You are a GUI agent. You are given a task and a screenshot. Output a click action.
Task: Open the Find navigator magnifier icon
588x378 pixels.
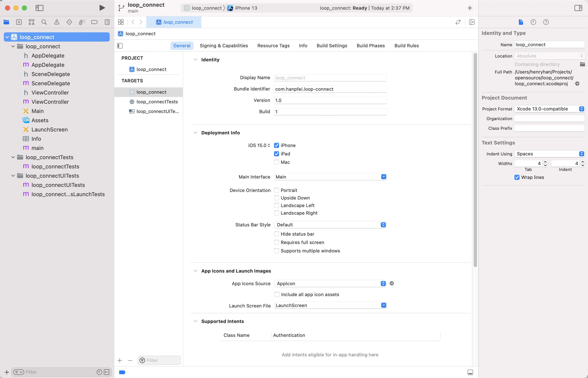pyautogui.click(x=44, y=22)
